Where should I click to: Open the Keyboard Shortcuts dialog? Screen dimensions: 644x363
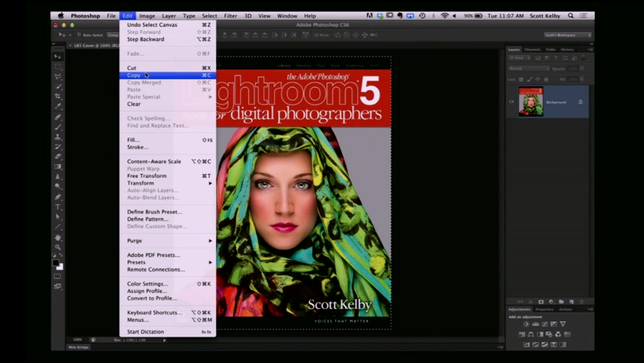167,313
